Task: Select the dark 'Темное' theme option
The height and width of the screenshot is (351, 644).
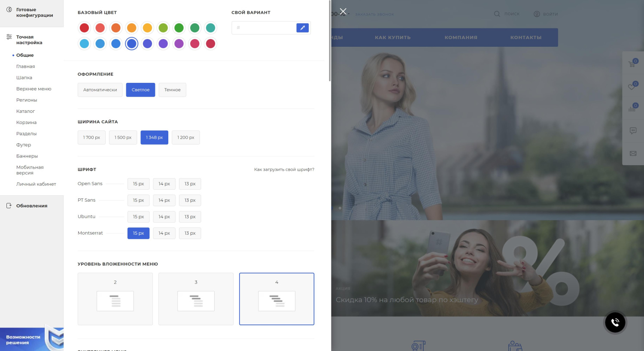Action: 172,90
